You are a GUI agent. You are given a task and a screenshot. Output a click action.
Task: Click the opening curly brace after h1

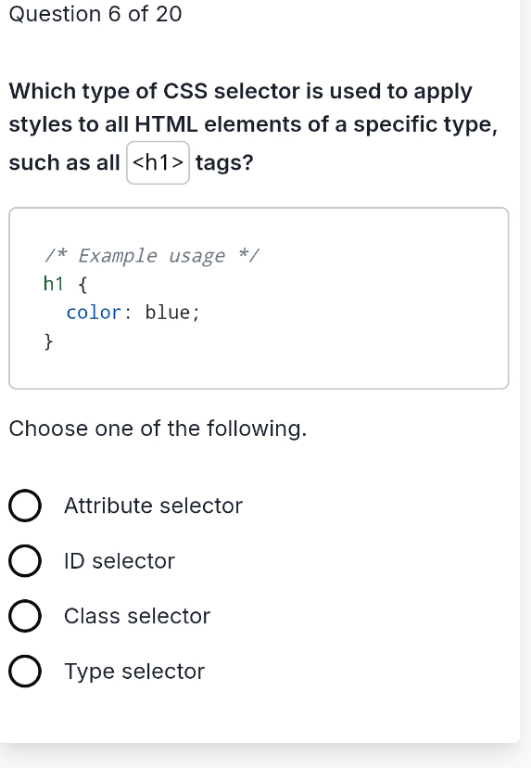tap(83, 284)
